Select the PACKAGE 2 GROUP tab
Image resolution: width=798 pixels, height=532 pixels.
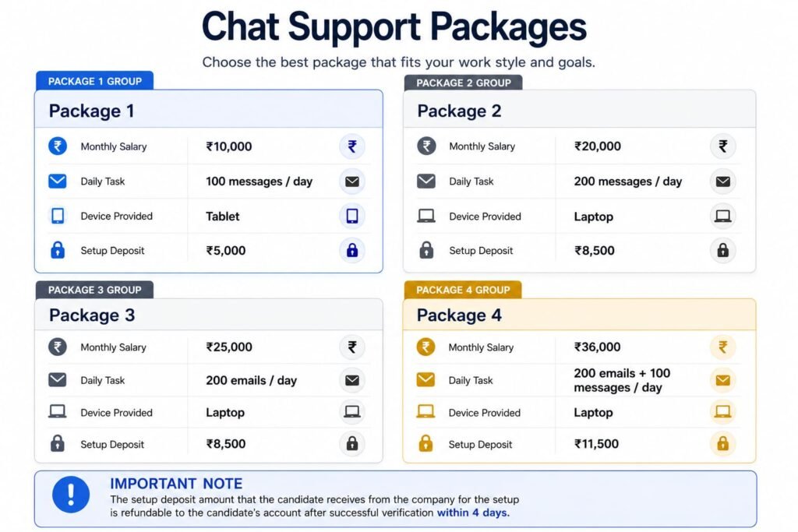[x=463, y=83]
